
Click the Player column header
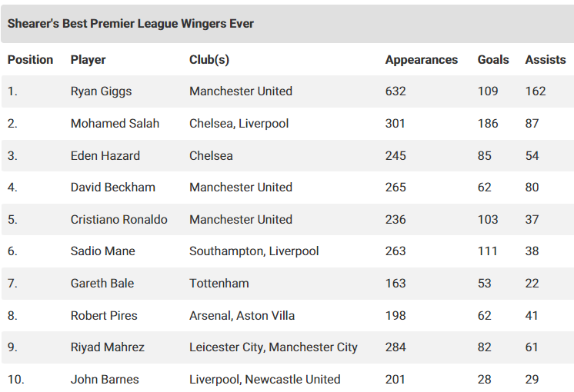(x=88, y=60)
